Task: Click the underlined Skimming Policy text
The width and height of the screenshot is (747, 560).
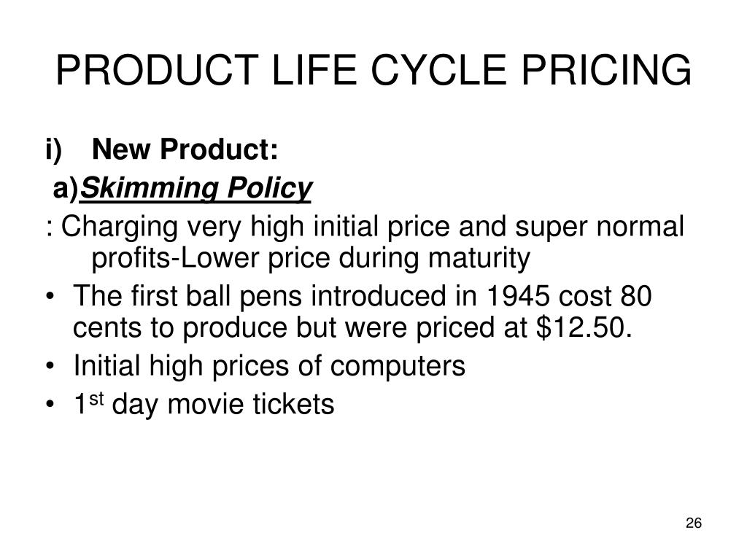Action: [x=196, y=189]
